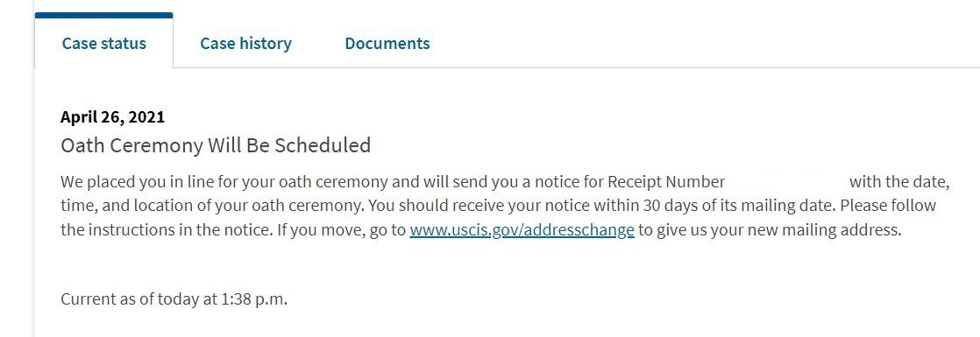Click the words Receipt Number
The height and width of the screenshot is (337, 980).
point(666,181)
